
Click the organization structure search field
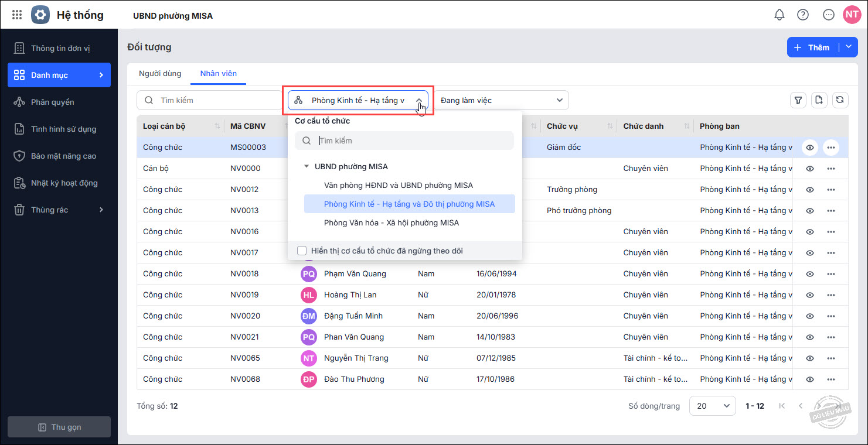(x=410, y=141)
